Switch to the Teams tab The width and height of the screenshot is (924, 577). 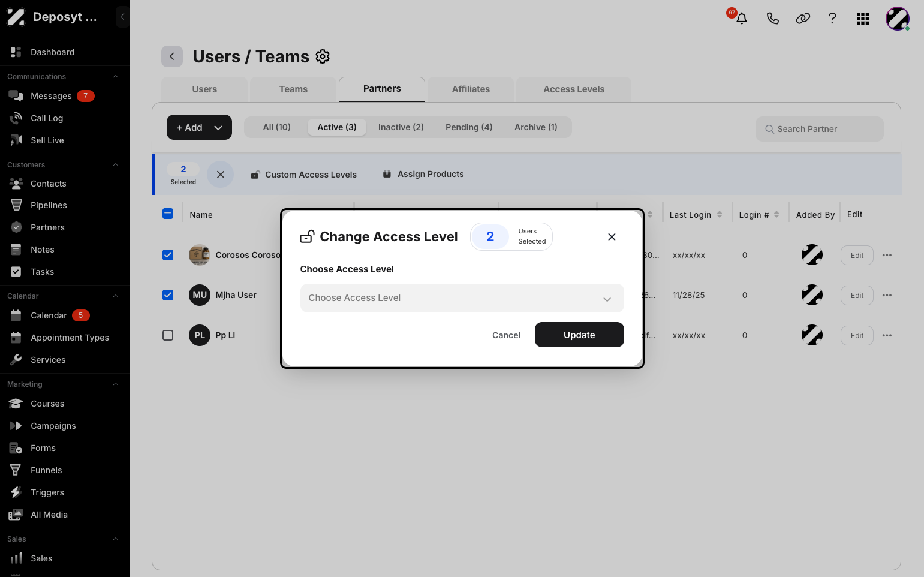click(293, 89)
